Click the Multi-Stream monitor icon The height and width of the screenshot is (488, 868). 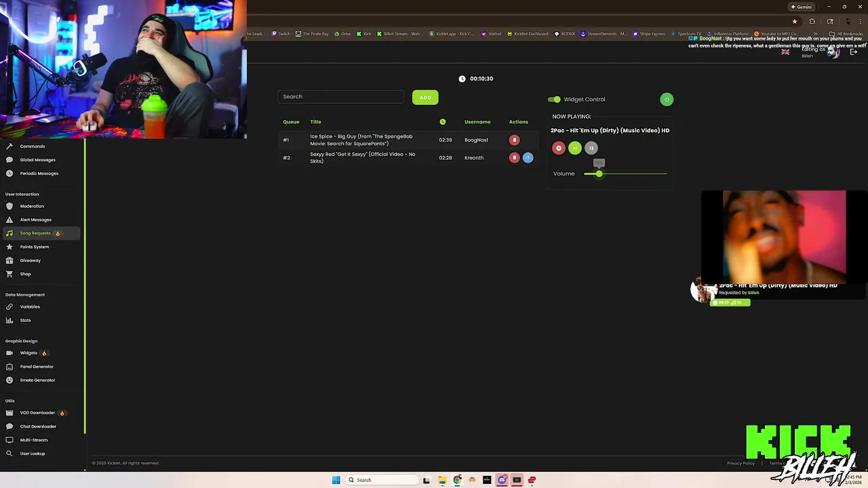point(9,440)
